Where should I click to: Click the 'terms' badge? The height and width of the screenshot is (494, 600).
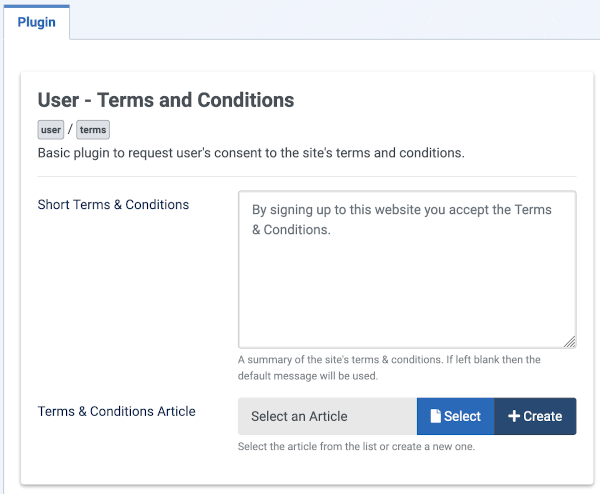pos(93,130)
